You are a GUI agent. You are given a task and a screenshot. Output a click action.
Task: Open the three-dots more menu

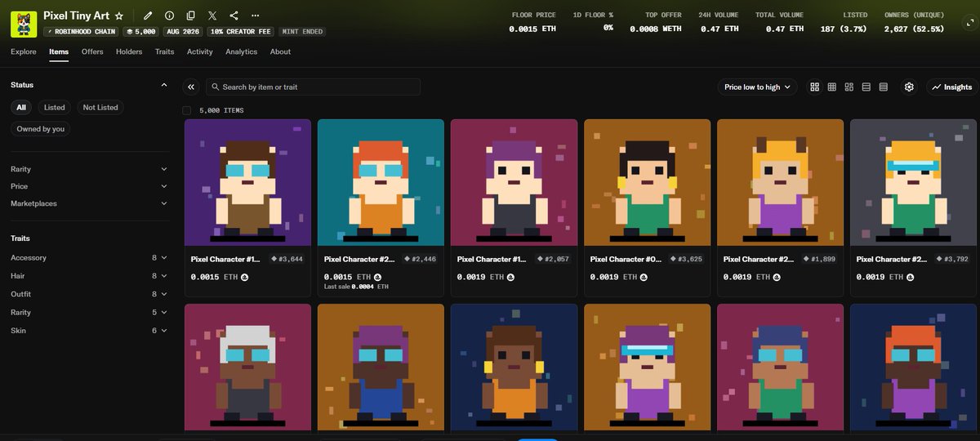click(256, 16)
